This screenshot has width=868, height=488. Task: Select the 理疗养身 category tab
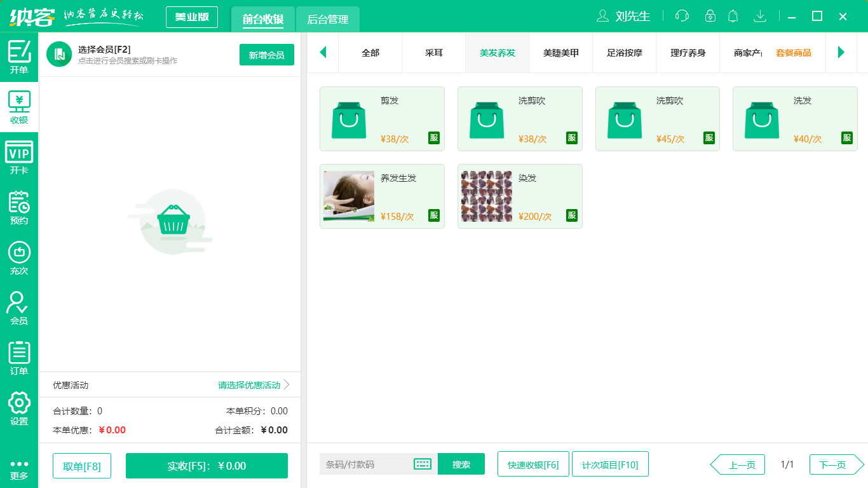coord(688,53)
